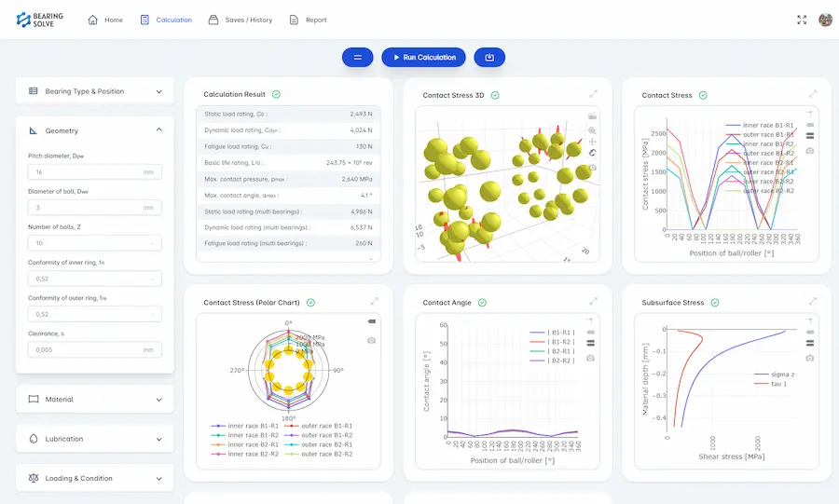Click Dynamic load rating value 4,024 N
The width and height of the screenshot is (839, 504).
tap(361, 129)
